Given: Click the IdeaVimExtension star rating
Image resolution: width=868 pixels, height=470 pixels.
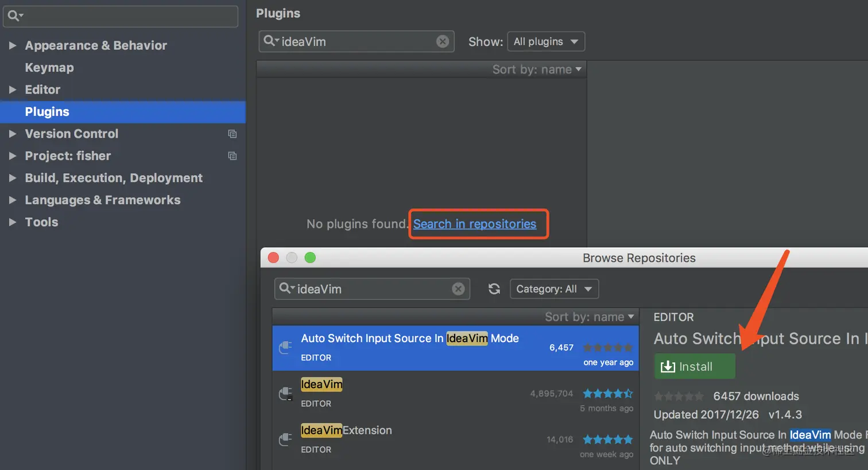Looking at the screenshot, I should click(x=608, y=440).
